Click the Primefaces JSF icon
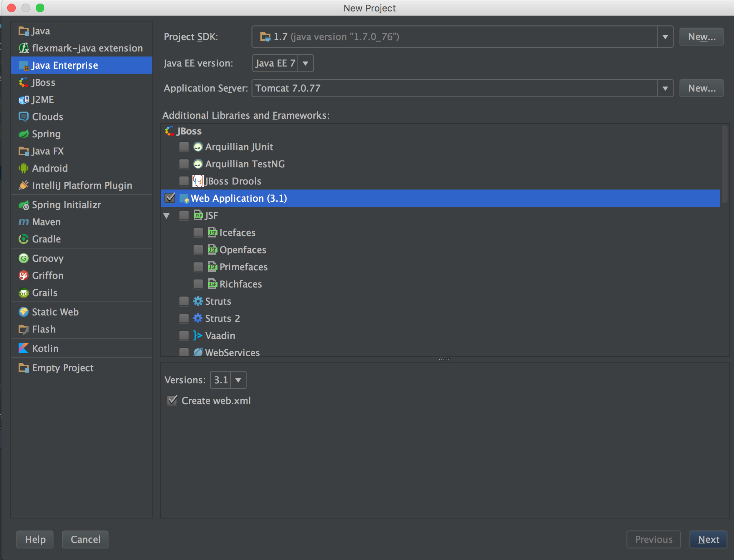This screenshot has width=734, height=560. pyautogui.click(x=212, y=267)
